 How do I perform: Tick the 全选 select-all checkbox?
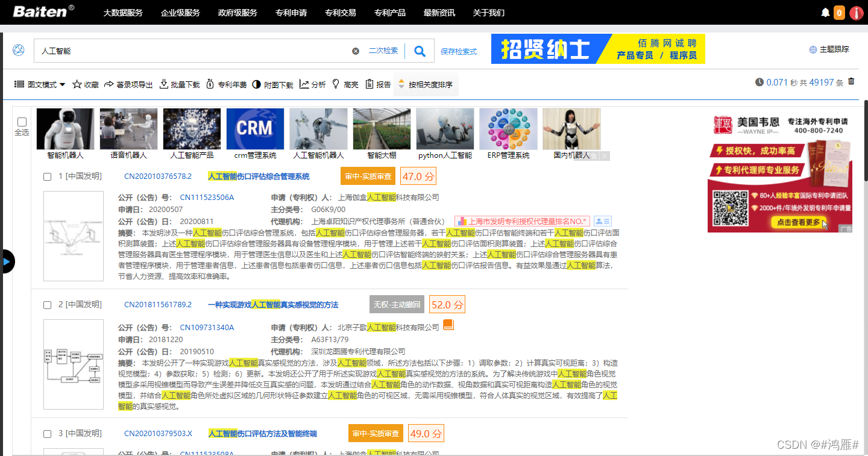pos(22,121)
